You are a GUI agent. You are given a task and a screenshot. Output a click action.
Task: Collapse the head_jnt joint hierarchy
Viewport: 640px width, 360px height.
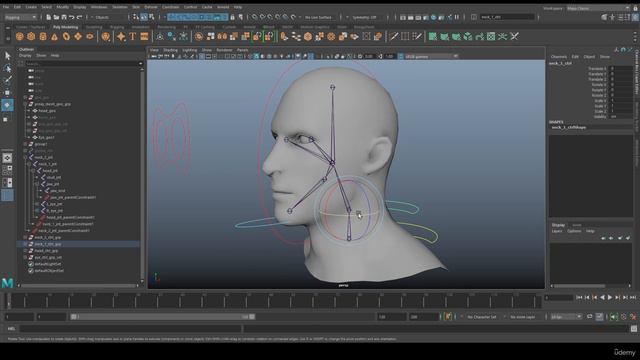[x=33, y=171]
